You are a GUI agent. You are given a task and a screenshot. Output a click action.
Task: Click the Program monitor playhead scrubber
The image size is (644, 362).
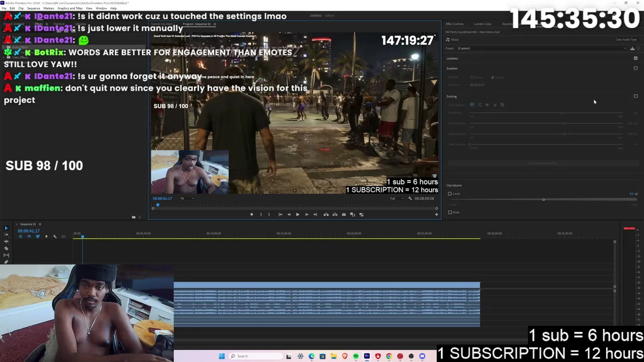click(x=157, y=205)
